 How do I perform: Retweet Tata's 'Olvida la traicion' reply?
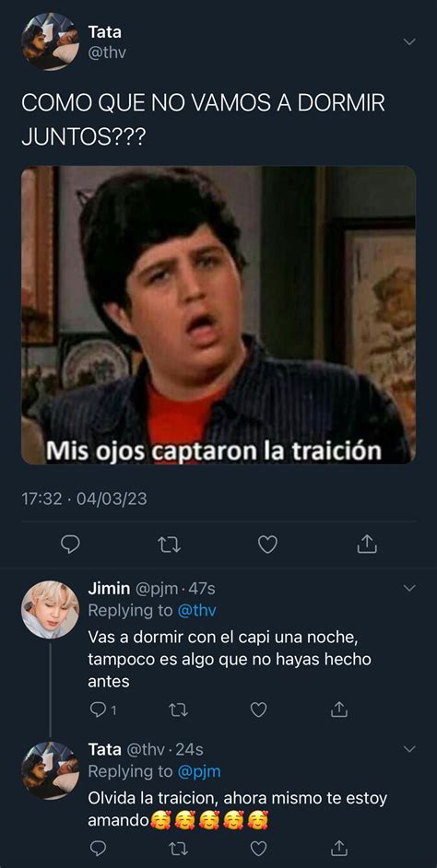click(x=178, y=848)
